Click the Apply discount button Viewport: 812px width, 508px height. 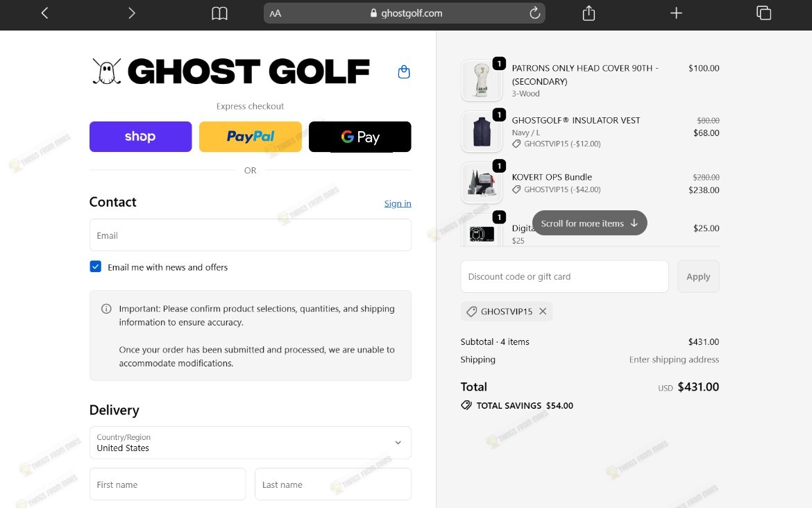click(x=698, y=276)
